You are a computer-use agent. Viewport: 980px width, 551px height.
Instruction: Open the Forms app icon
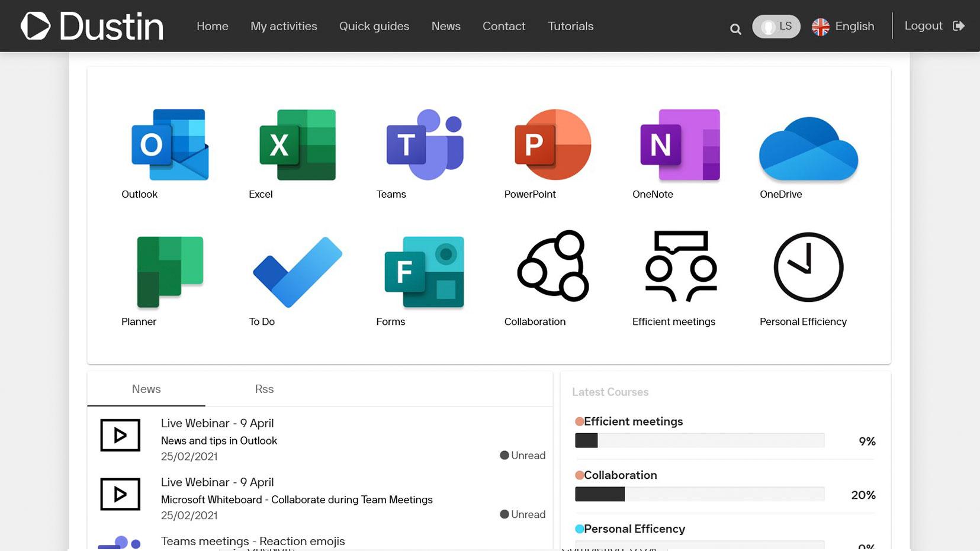(x=424, y=272)
